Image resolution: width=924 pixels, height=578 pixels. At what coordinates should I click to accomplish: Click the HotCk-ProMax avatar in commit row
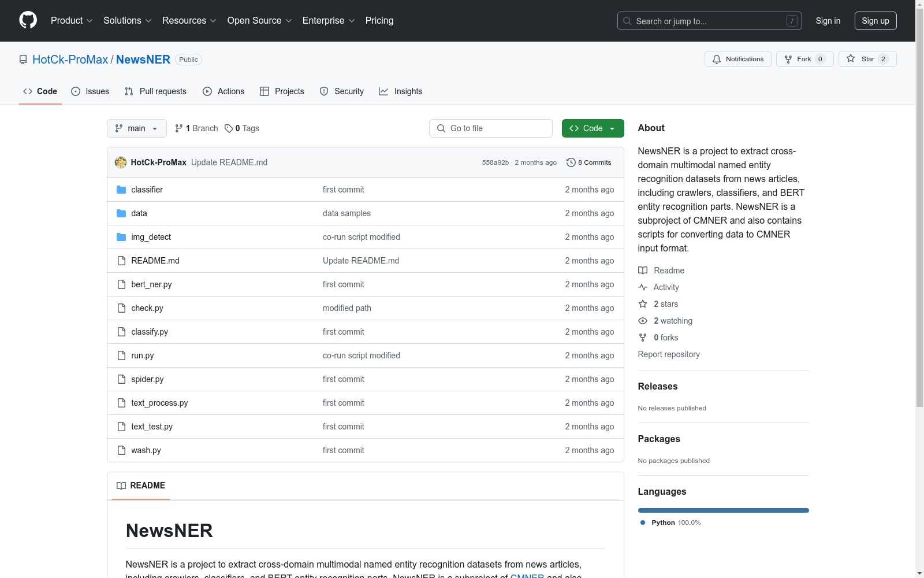[121, 162]
